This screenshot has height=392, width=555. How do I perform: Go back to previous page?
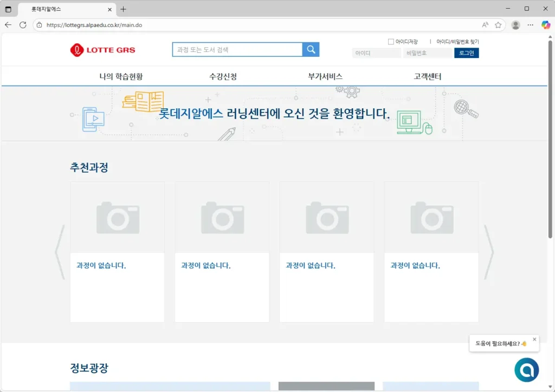point(8,25)
